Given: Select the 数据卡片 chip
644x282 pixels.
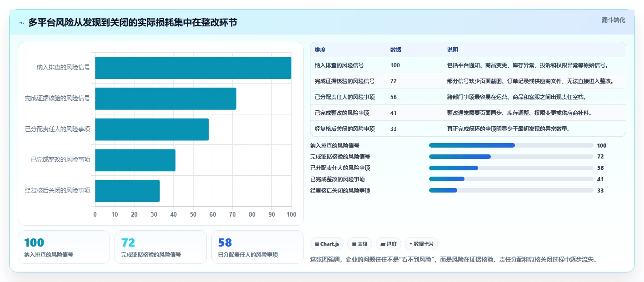Looking at the screenshot, I should (x=421, y=244).
